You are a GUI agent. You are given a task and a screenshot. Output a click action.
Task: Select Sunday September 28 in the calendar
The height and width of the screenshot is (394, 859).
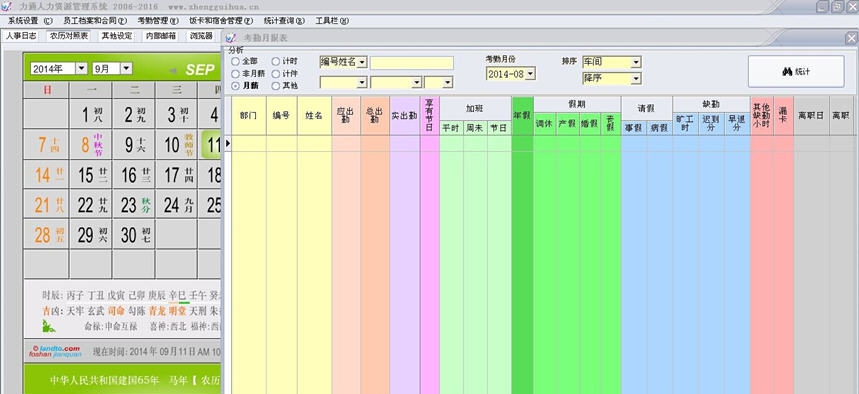(46, 235)
